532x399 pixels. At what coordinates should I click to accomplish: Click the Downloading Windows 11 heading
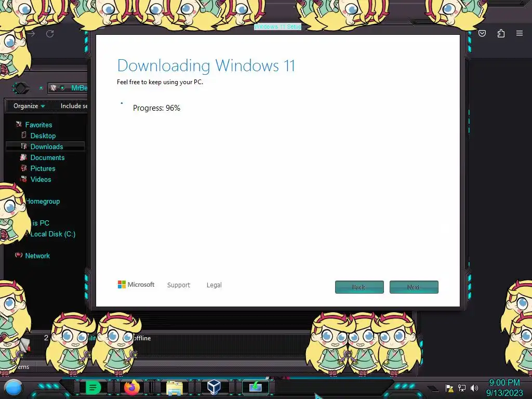(206, 66)
